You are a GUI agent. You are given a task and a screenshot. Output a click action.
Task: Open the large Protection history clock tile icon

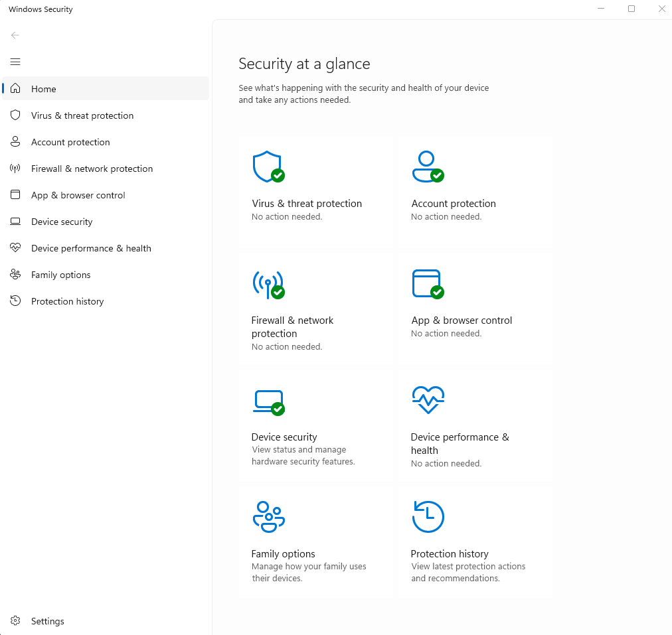click(428, 517)
